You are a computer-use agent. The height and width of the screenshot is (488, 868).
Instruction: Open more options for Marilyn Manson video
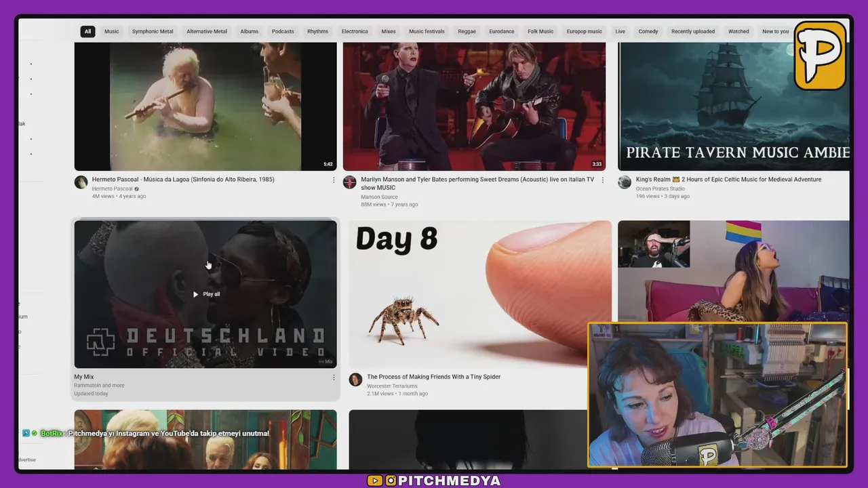tap(603, 180)
